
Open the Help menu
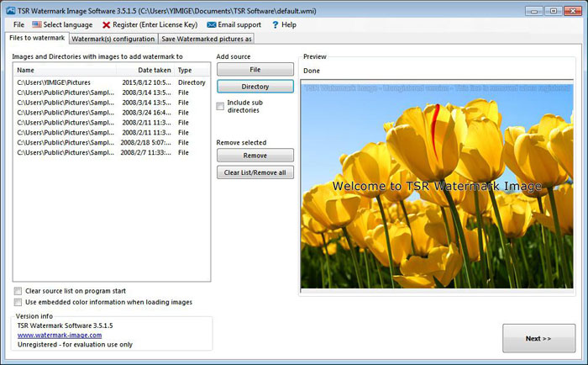(x=284, y=24)
